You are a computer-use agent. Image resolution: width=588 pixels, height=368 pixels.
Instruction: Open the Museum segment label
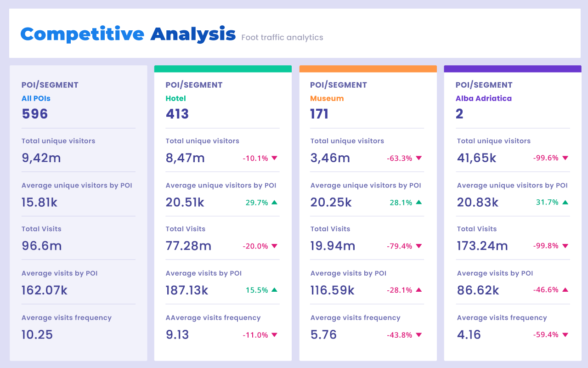pyautogui.click(x=327, y=98)
